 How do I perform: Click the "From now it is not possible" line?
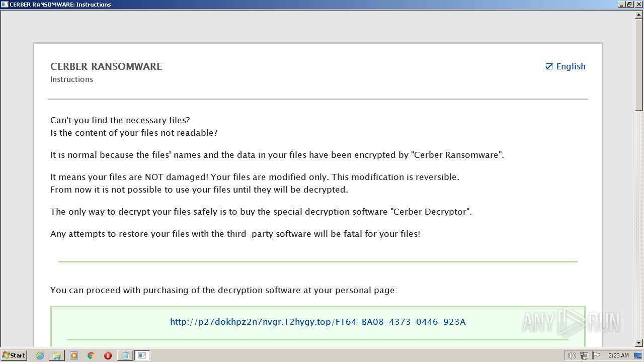(199, 190)
